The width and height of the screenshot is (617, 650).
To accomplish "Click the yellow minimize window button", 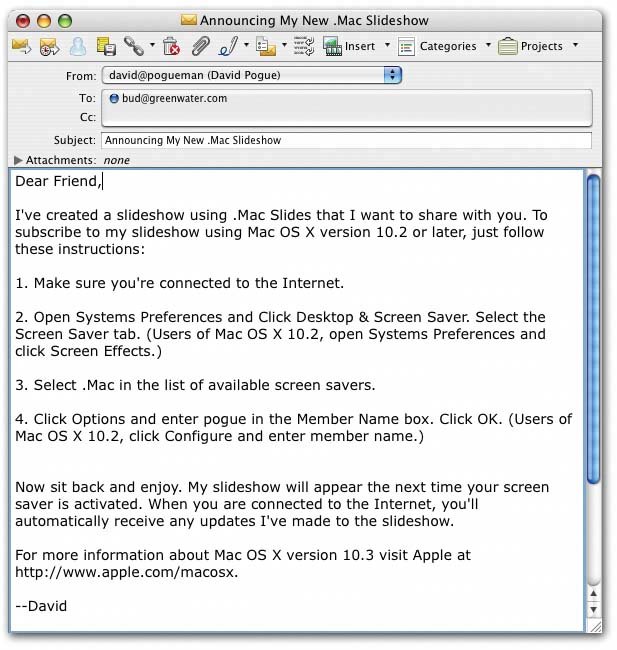I will point(44,21).
